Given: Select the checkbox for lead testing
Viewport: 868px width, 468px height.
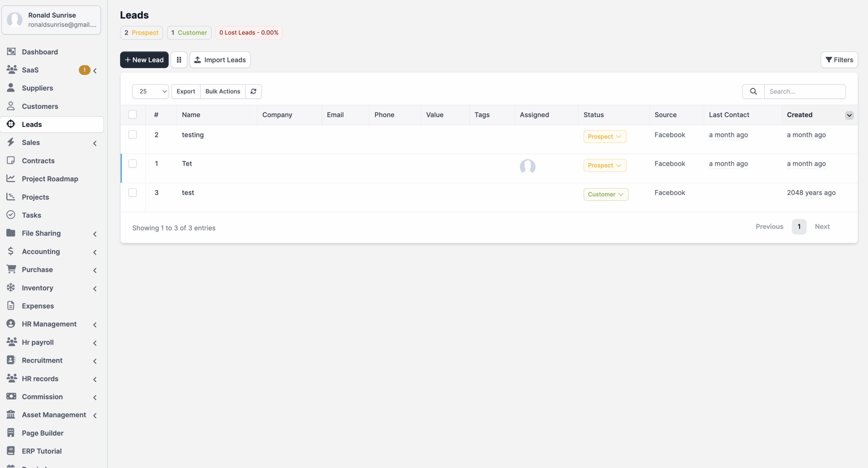Looking at the screenshot, I should (x=133, y=135).
